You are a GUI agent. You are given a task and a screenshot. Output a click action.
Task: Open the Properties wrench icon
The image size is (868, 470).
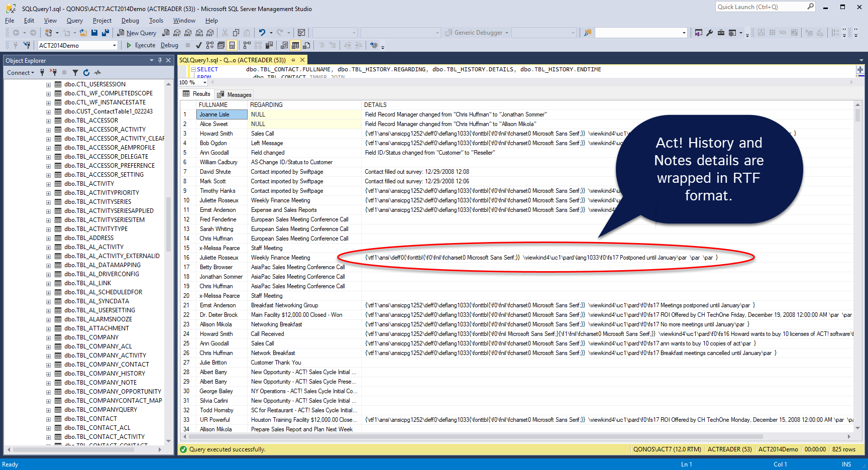(709, 33)
